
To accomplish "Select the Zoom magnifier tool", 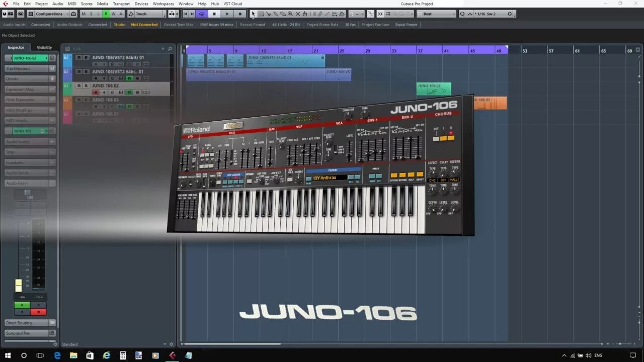I will 290,14.
